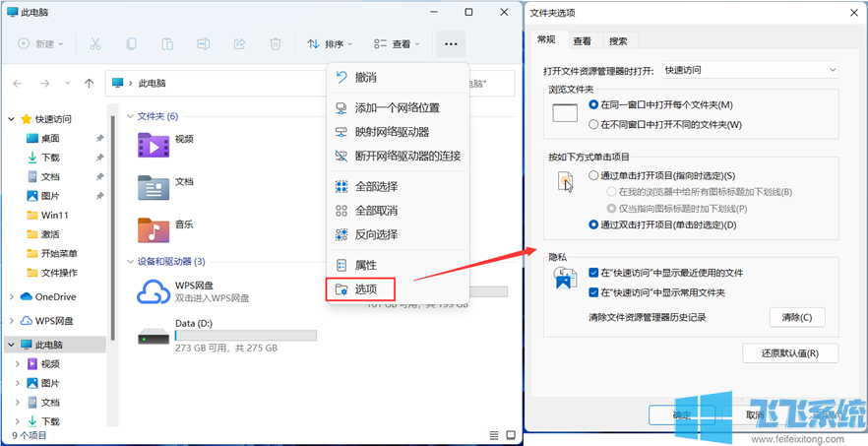Choose 选项 from the context menu

coord(365,288)
